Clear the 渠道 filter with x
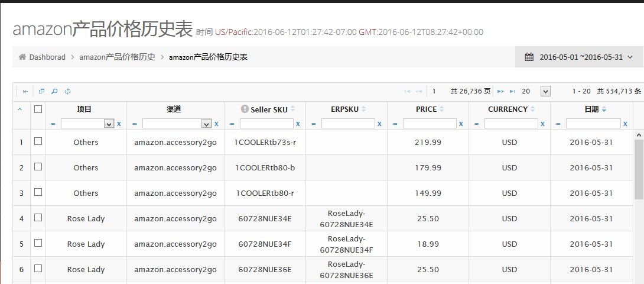The image size is (644, 284). [216, 124]
